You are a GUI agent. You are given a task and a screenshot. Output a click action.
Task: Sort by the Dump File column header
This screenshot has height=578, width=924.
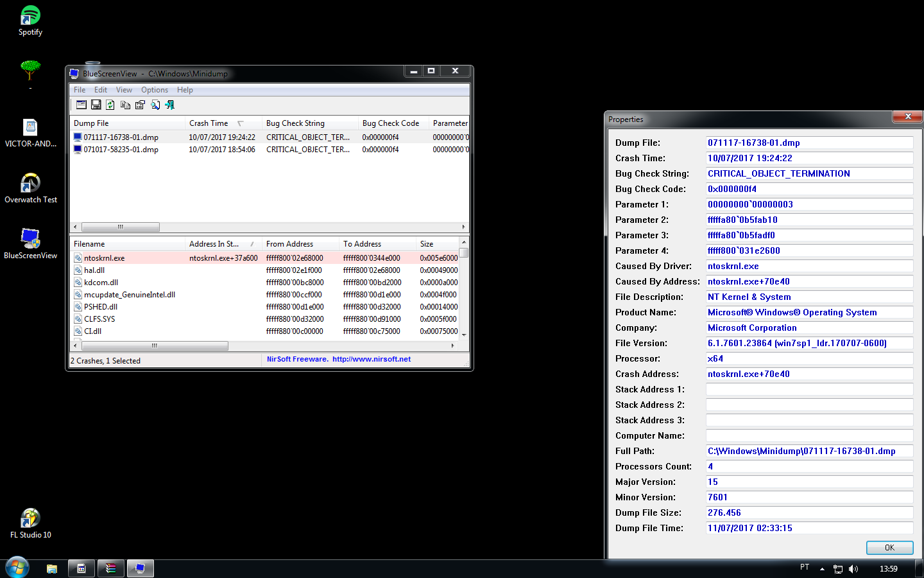(x=127, y=123)
